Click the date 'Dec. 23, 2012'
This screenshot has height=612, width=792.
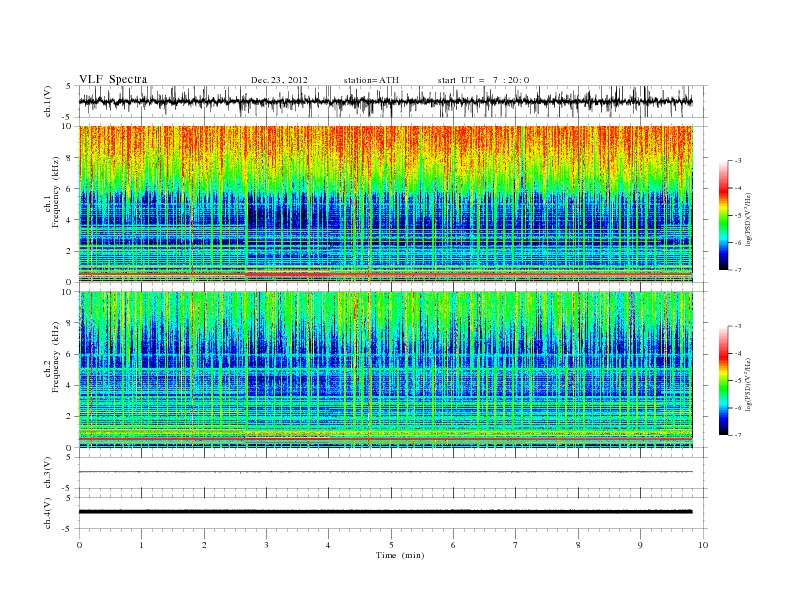coord(279,80)
